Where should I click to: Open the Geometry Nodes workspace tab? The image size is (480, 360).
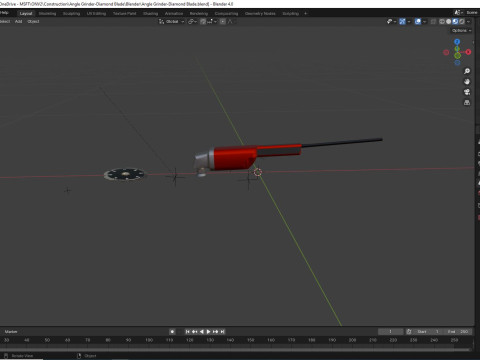click(x=260, y=13)
